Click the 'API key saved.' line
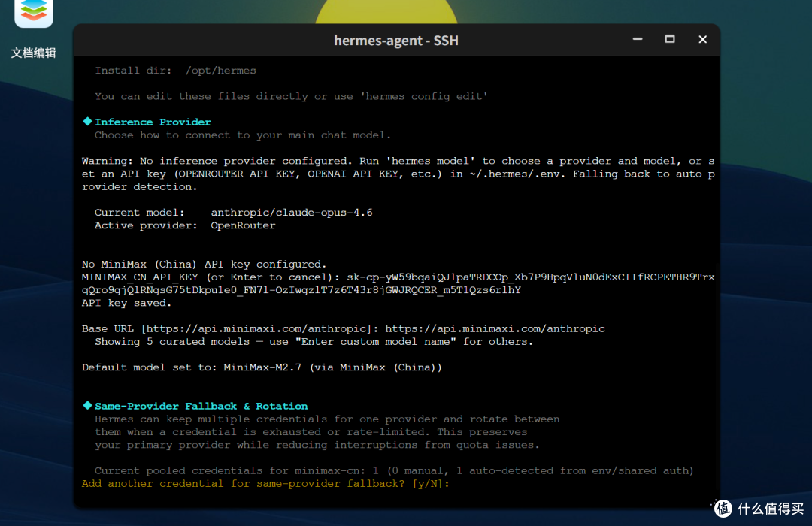Screen dimensions: 812x526 (126, 303)
